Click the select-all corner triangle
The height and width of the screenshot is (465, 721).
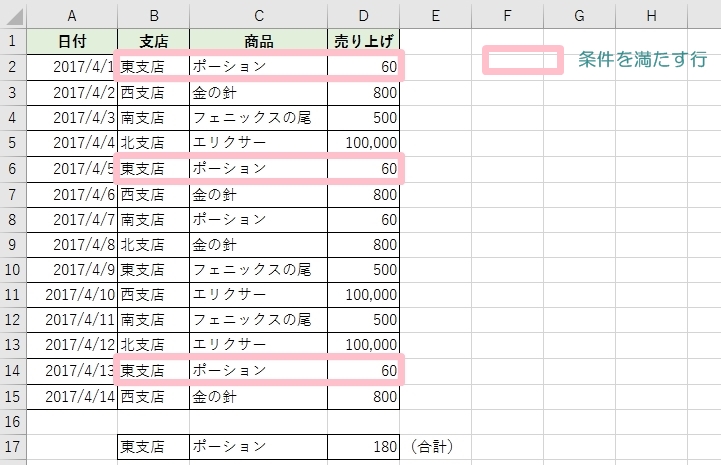14,16
